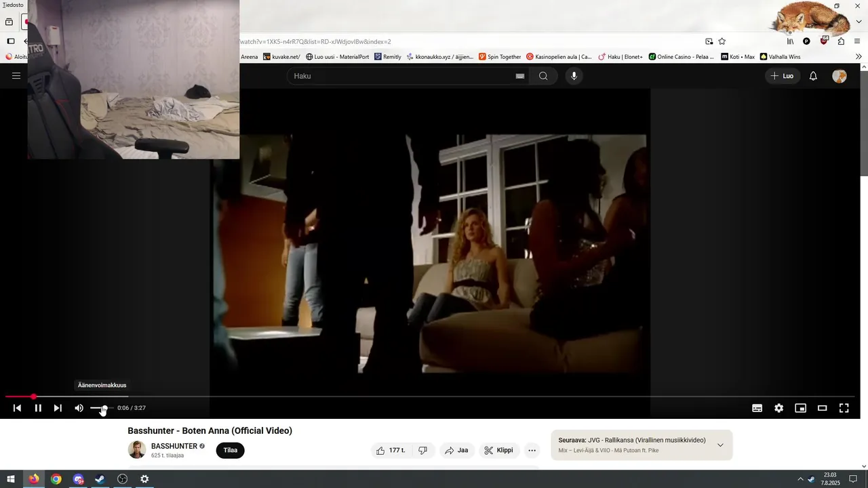This screenshot has height=488, width=868.
Task: Bookmark this page with the star icon
Action: point(722,41)
